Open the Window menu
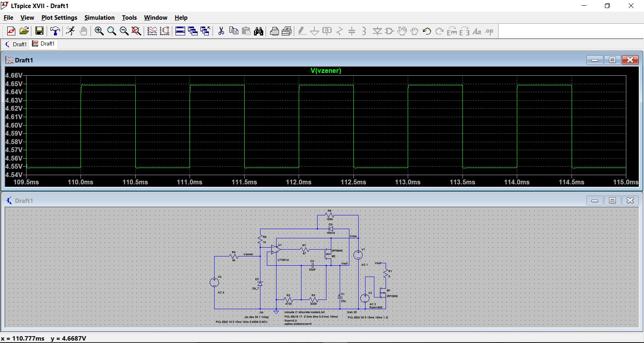Viewport: 644px width, 343px height. 155,18
